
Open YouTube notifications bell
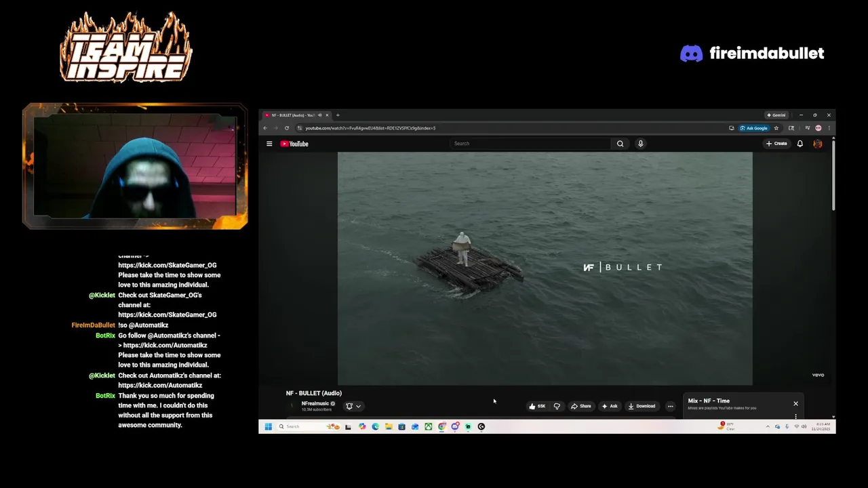800,144
